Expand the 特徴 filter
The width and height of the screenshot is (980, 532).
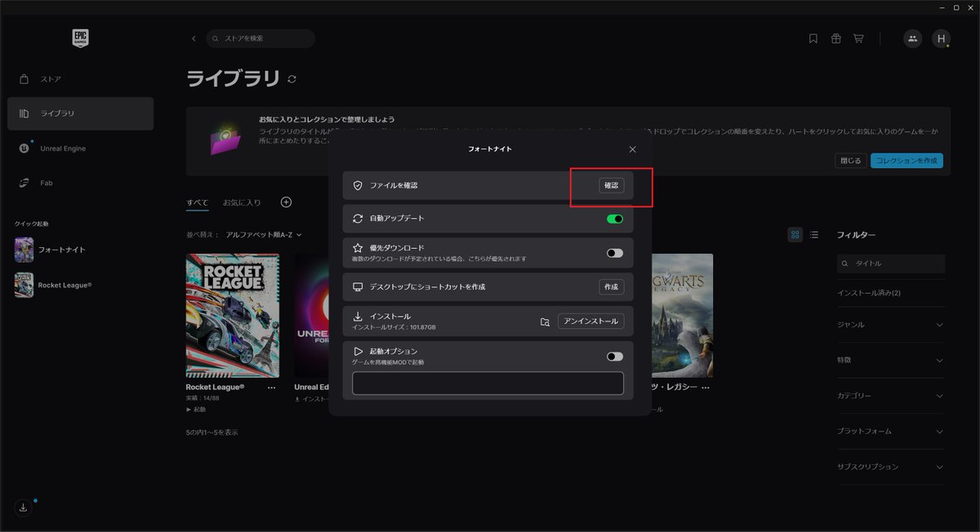(x=890, y=360)
